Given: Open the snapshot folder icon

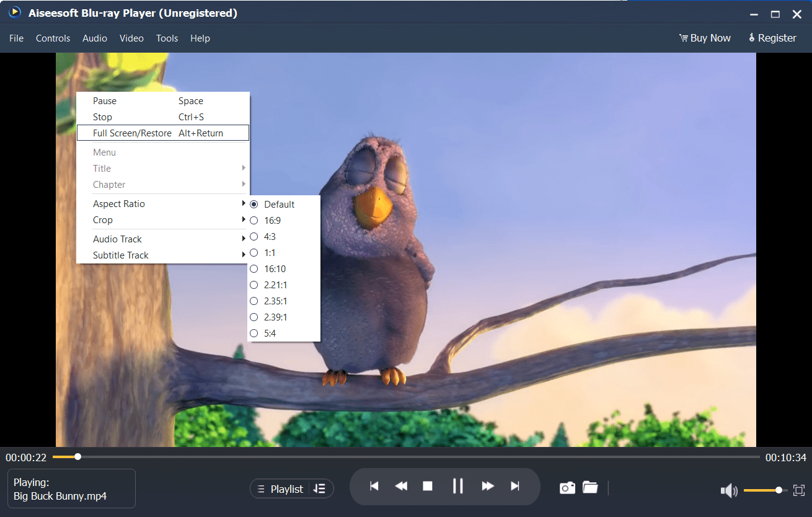Looking at the screenshot, I should (590, 487).
